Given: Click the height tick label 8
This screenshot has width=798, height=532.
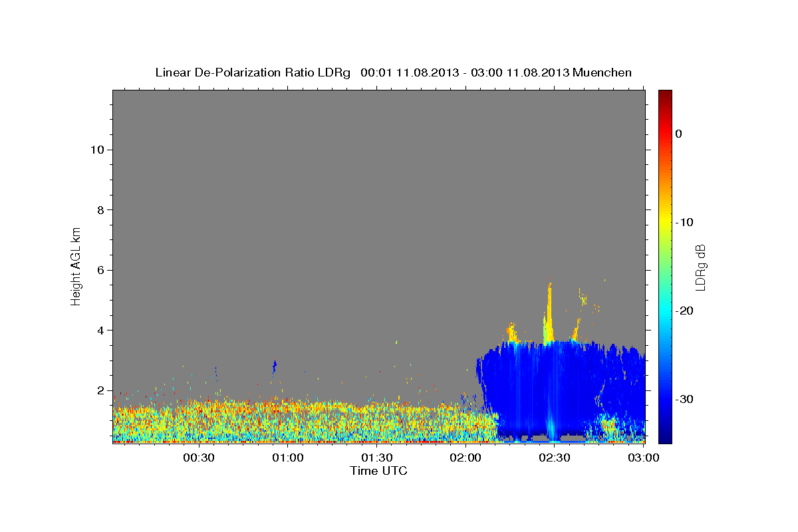Looking at the screenshot, I should (x=99, y=210).
